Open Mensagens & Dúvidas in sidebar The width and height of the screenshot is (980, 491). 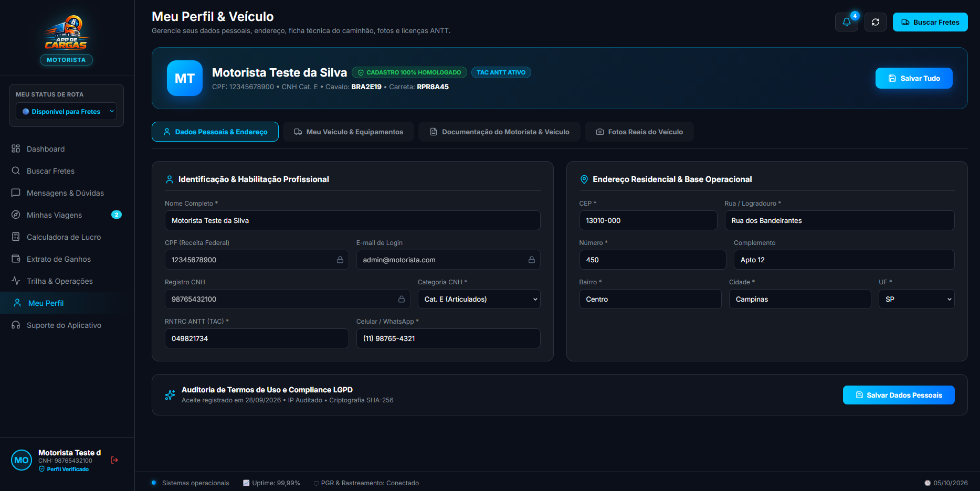(67, 193)
